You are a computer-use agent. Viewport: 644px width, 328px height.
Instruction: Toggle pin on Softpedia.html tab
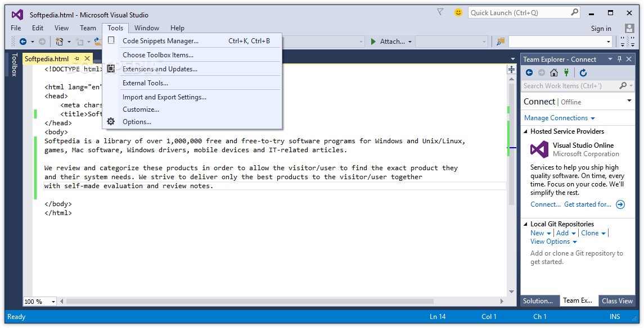click(x=77, y=58)
